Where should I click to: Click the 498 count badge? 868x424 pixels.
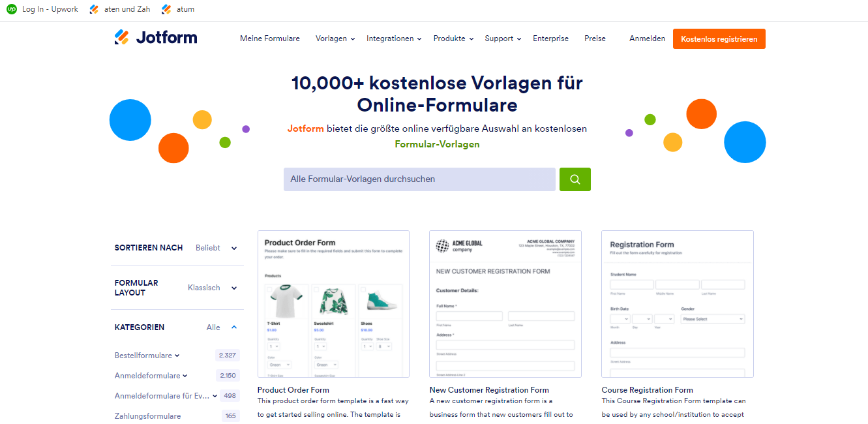(x=230, y=396)
